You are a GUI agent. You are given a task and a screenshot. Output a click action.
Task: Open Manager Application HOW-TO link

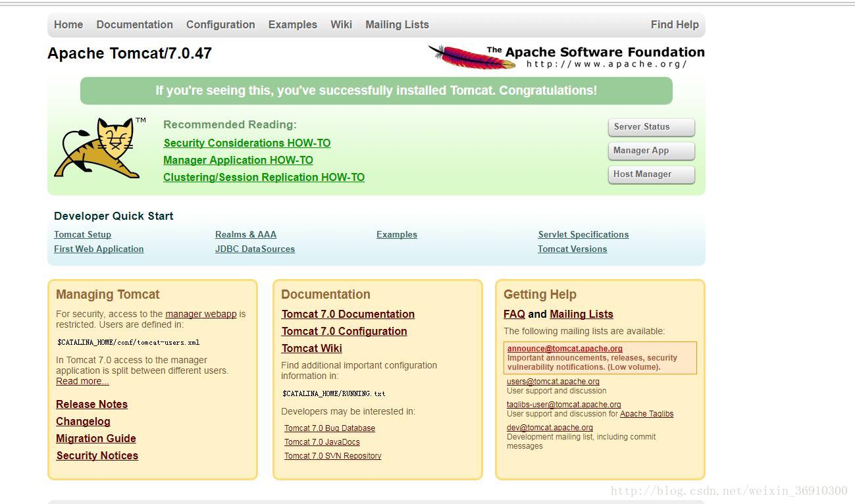pyautogui.click(x=238, y=160)
